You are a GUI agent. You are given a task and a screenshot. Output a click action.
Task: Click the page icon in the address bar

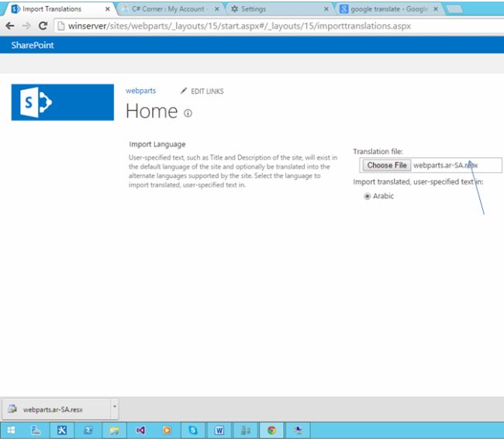pos(60,26)
